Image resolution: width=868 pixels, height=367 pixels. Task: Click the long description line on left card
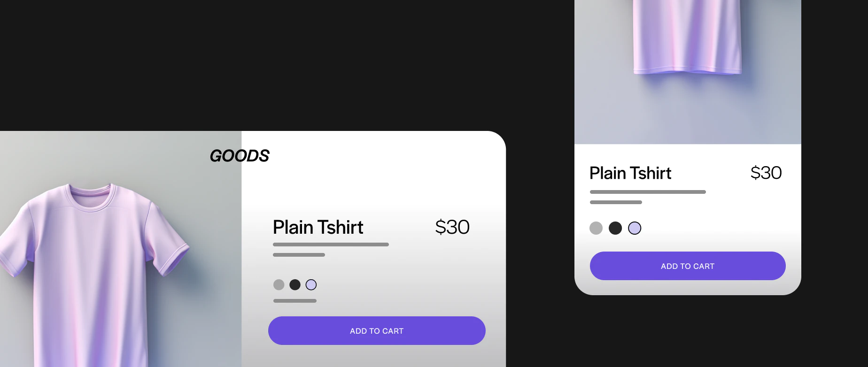331,245
